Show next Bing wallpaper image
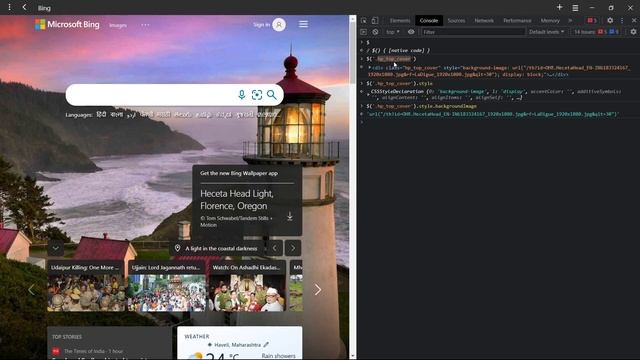The width and height of the screenshot is (640, 360). [293, 248]
